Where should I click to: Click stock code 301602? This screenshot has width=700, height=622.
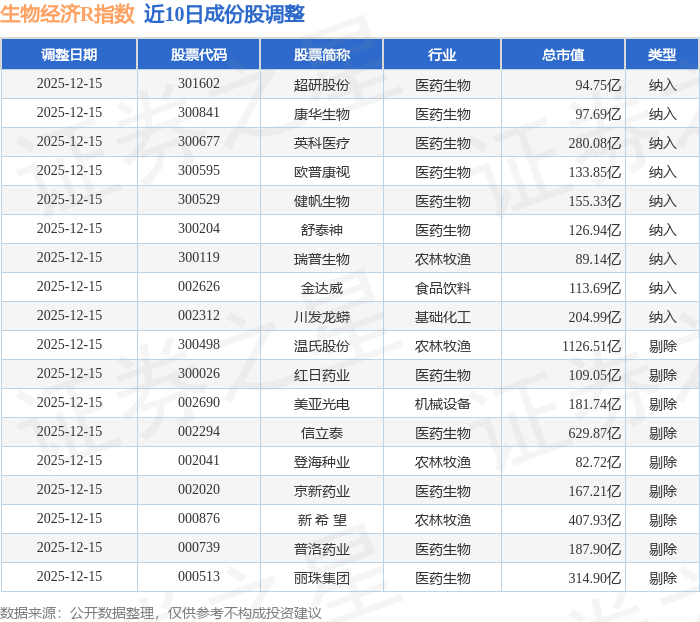click(x=199, y=83)
